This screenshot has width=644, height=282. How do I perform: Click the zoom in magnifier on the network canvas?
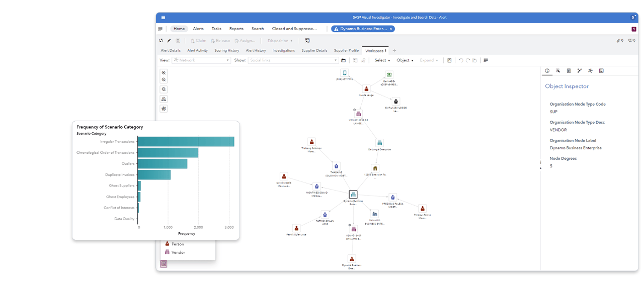[164, 73]
